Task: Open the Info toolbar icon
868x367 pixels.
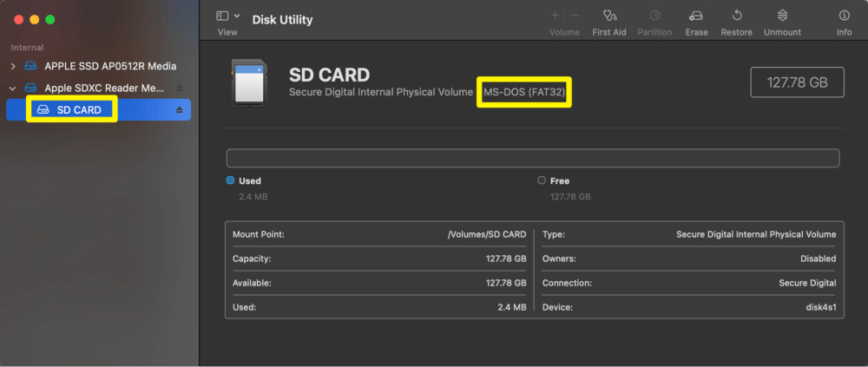Action: (x=845, y=16)
